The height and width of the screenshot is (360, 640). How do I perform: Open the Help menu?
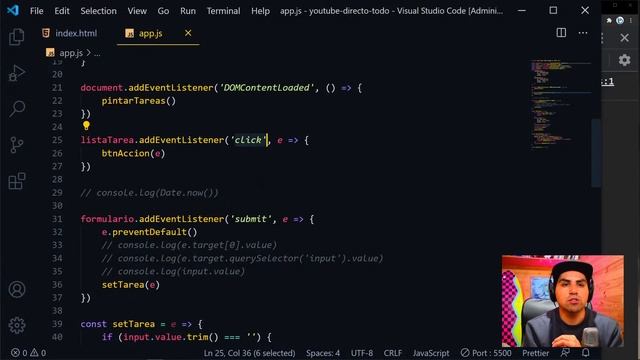[260, 11]
